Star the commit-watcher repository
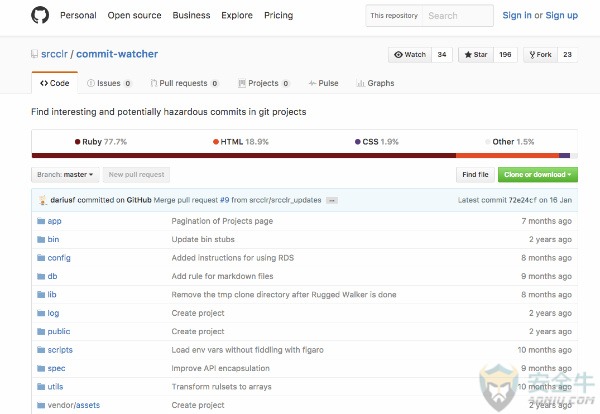 click(x=476, y=55)
